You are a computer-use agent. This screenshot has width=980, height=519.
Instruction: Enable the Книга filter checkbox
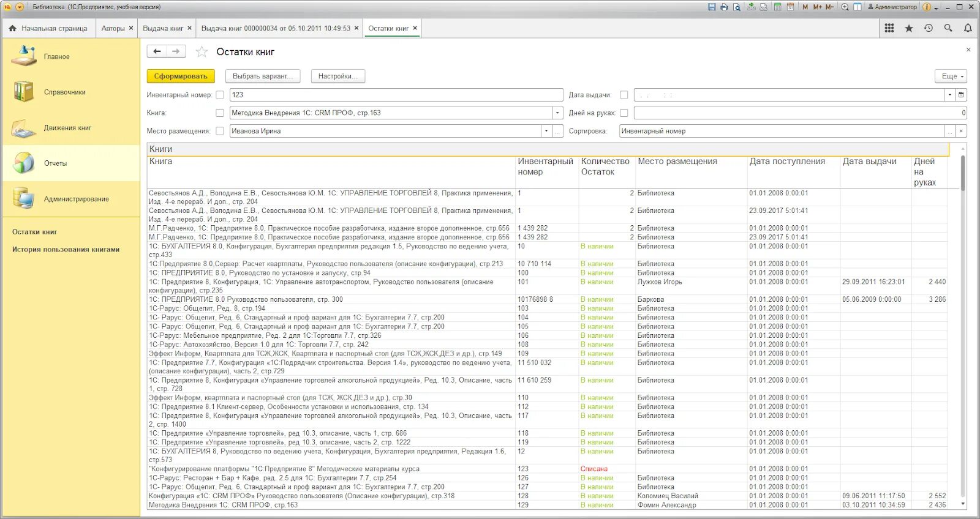coord(220,113)
